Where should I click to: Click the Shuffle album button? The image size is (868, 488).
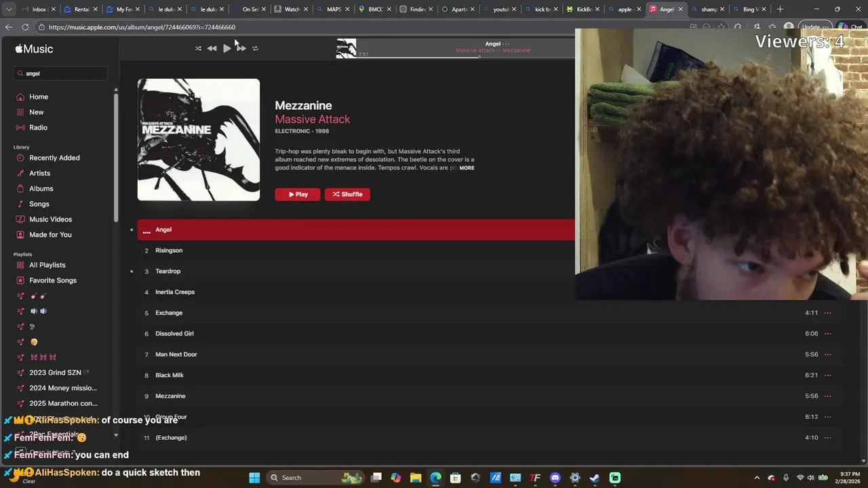coord(347,195)
